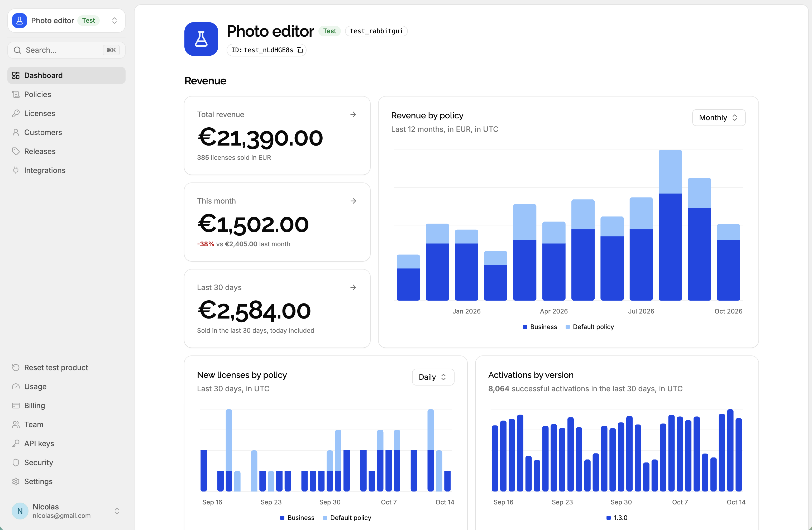Expand the Nicolas account menu
This screenshot has height=530, width=812.
(x=66, y=510)
